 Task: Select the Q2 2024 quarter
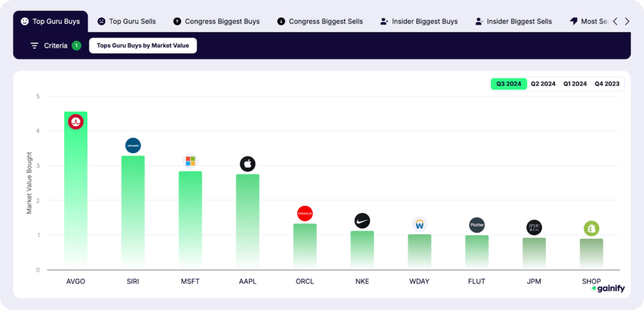[543, 84]
